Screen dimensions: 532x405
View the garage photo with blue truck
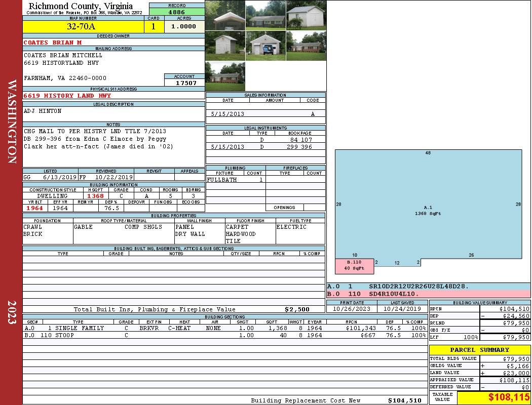coord(265,46)
